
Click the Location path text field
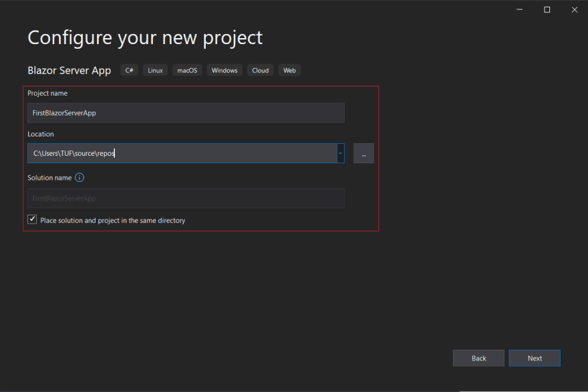[182, 153]
